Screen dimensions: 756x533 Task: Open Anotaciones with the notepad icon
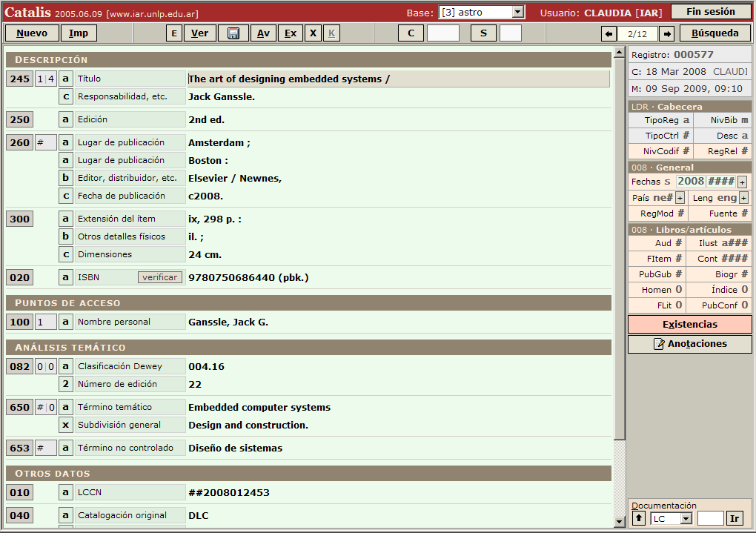(689, 344)
